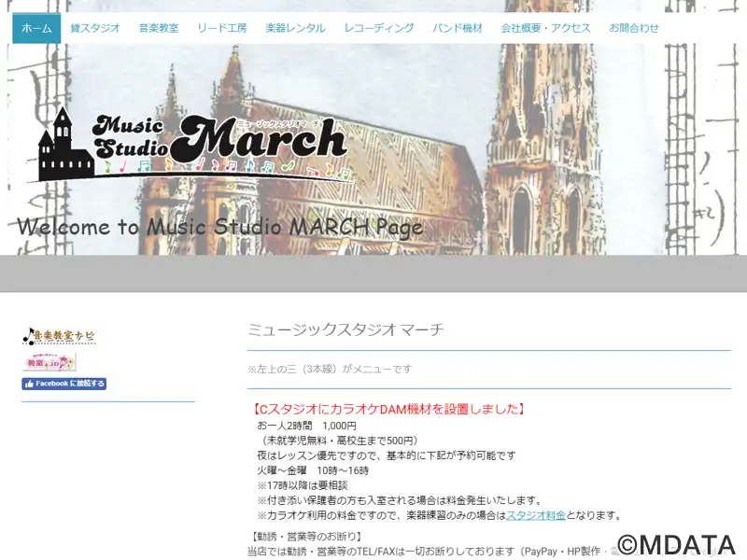Click the 夜はレッスン優先ですので line

[x=387, y=455]
